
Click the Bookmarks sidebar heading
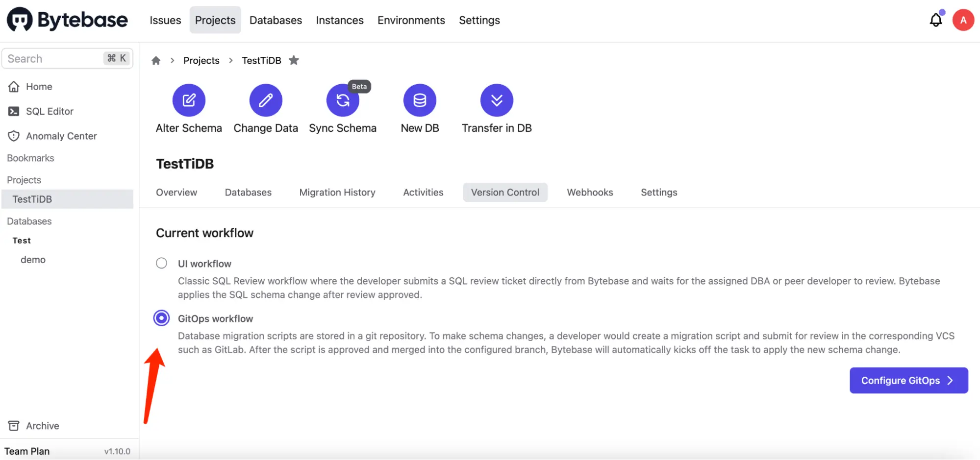pos(30,158)
